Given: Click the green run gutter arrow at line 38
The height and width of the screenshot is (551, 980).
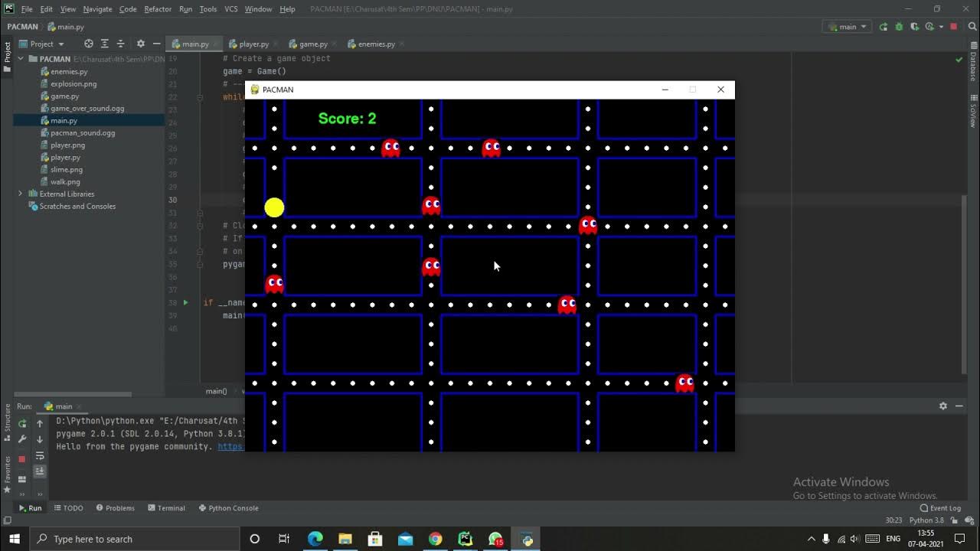Looking at the screenshot, I should tap(185, 303).
